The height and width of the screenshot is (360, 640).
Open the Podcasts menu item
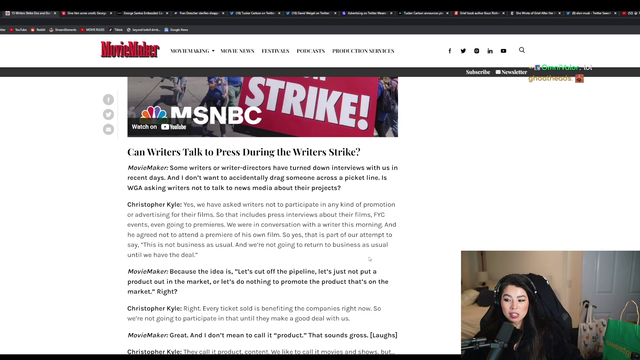tap(311, 51)
